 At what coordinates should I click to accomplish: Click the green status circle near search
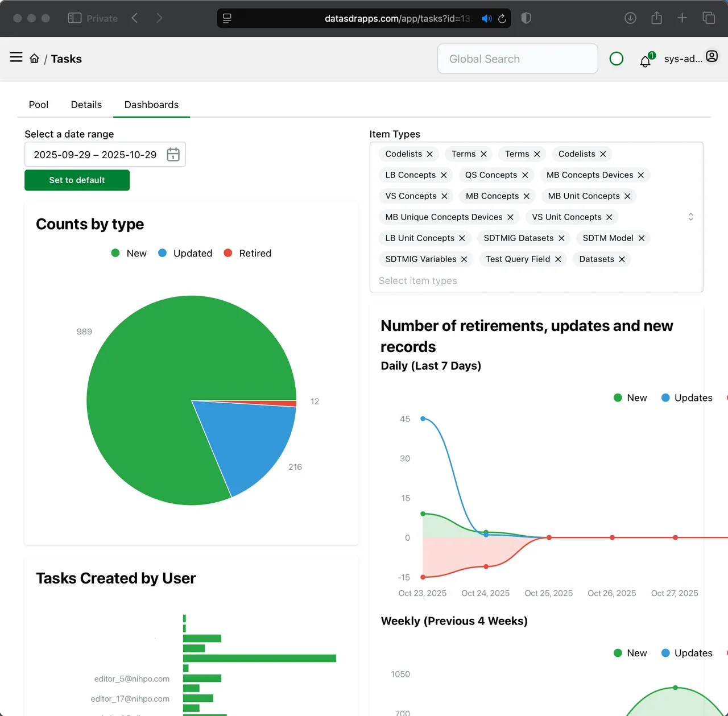617,59
